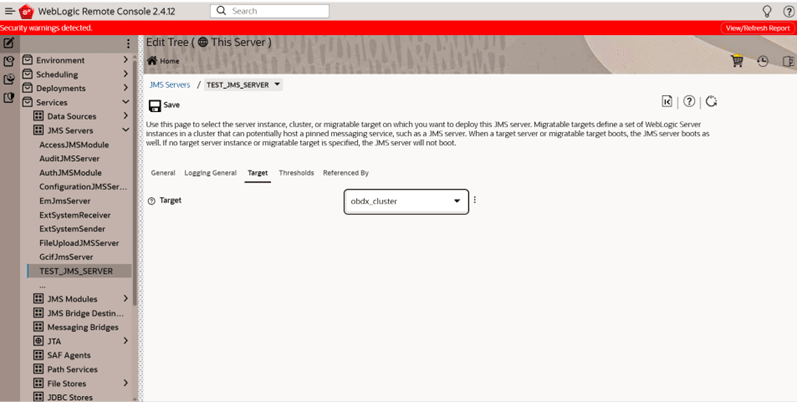The width and height of the screenshot is (797, 402).
Task: Click the toggle panel icon beside history
Action: [x=788, y=61]
